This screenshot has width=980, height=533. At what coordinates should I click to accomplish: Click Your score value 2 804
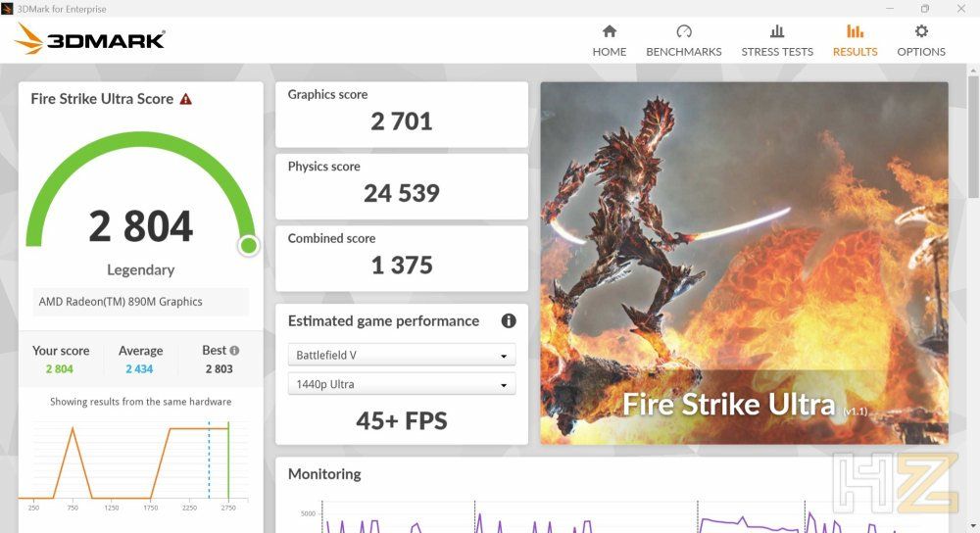click(60, 369)
